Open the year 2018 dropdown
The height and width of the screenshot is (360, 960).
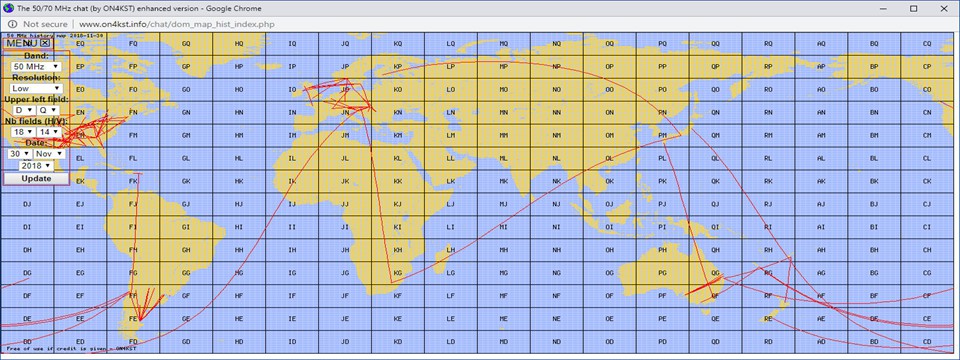tap(36, 166)
